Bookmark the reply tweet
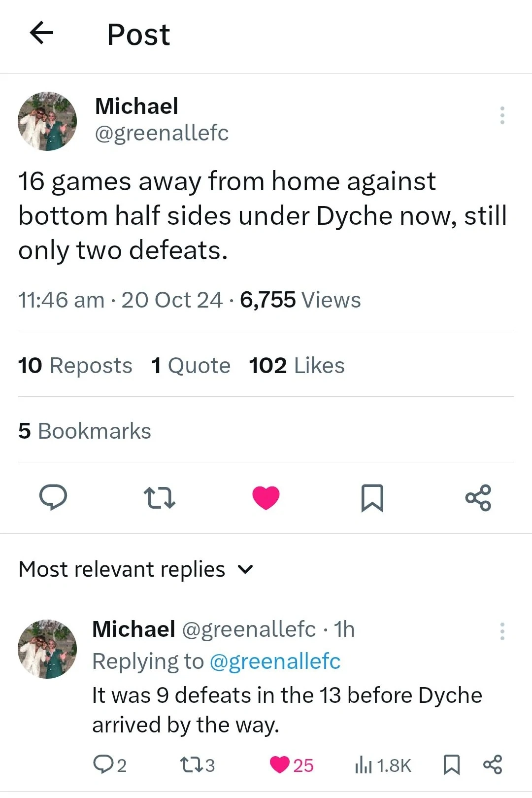The height and width of the screenshot is (798, 532). [x=452, y=765]
